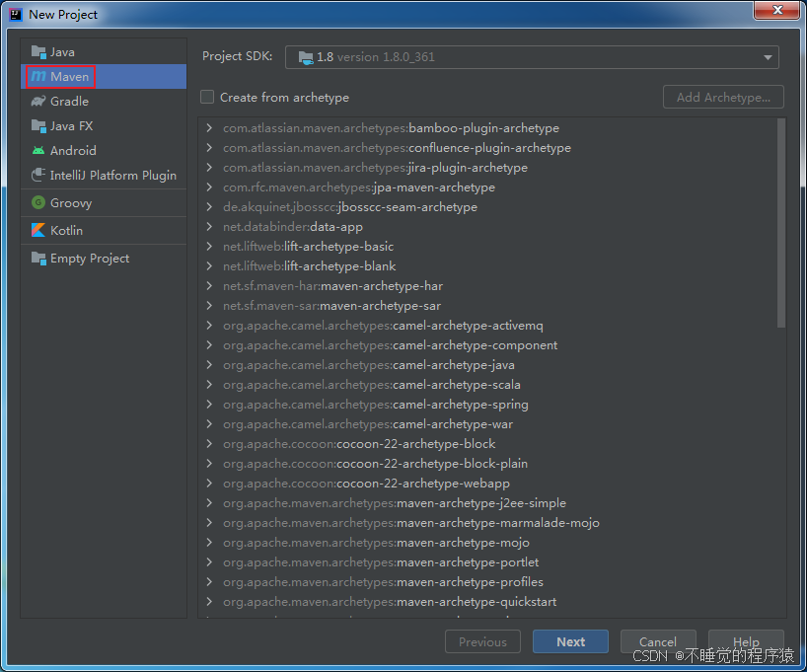Expand cocoon-22-archetype-block entry

[x=209, y=444]
